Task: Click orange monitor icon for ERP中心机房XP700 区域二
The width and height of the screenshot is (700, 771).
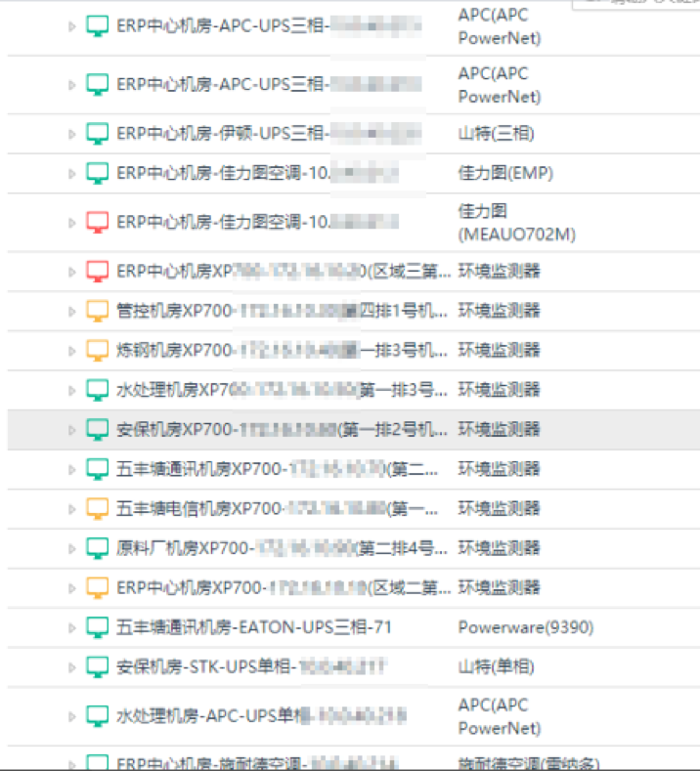Action: click(x=98, y=588)
